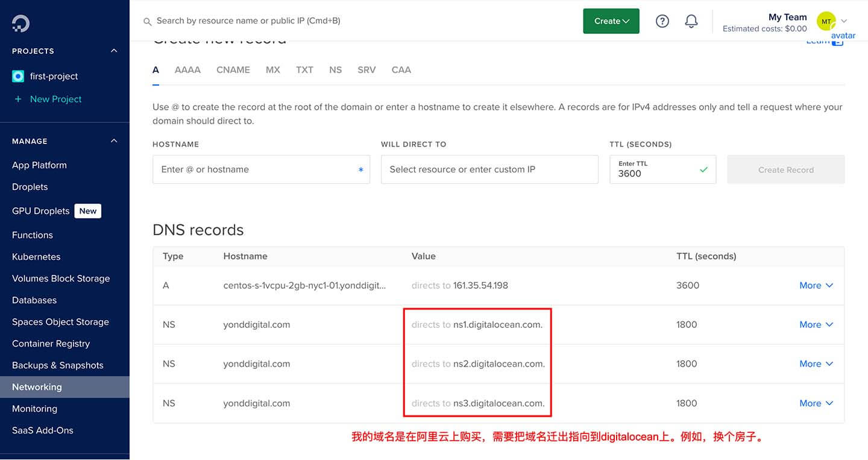
Task: Click the ns1.digitalocean.com. value
Action: pyautogui.click(x=498, y=324)
